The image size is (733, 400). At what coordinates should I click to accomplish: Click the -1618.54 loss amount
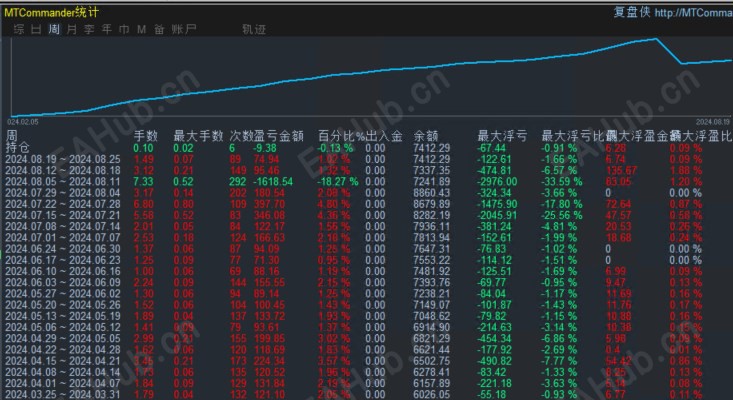(273, 182)
